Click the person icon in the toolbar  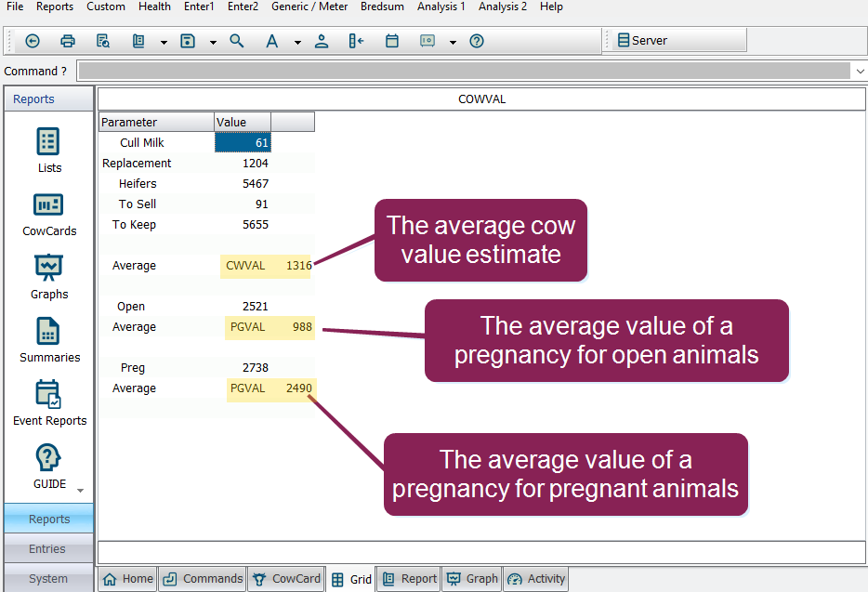pos(322,41)
